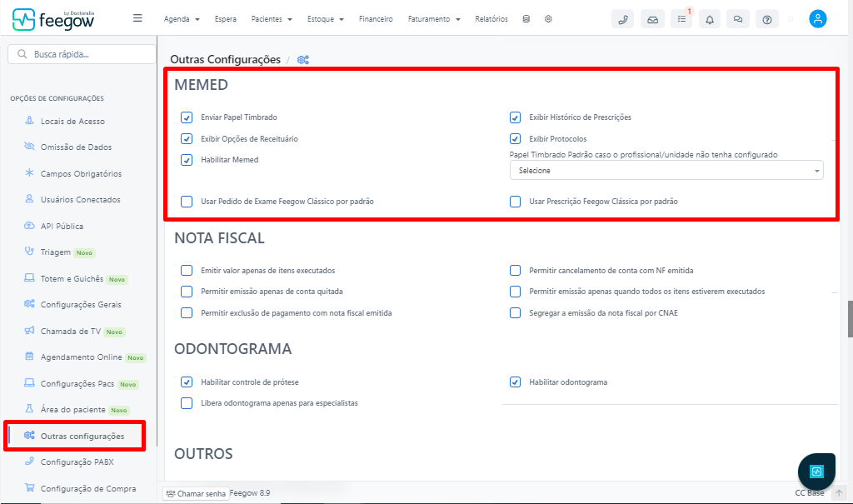Image resolution: width=853 pixels, height=504 pixels.
Task: Click the CC Base label
Action: click(x=810, y=492)
